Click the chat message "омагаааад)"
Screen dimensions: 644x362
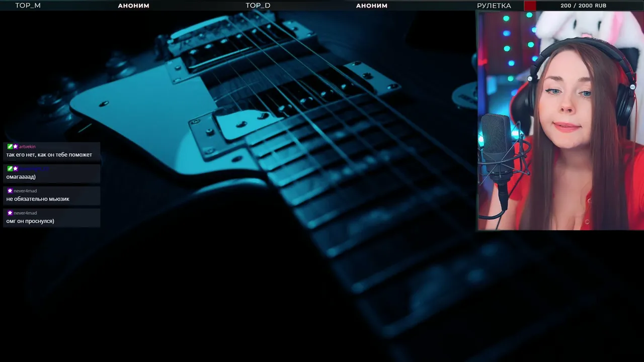click(x=21, y=177)
